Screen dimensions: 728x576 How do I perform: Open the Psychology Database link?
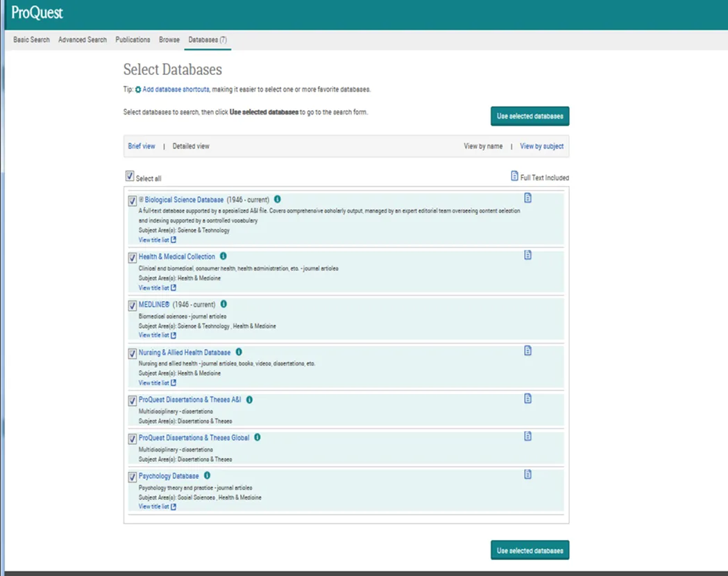169,476
